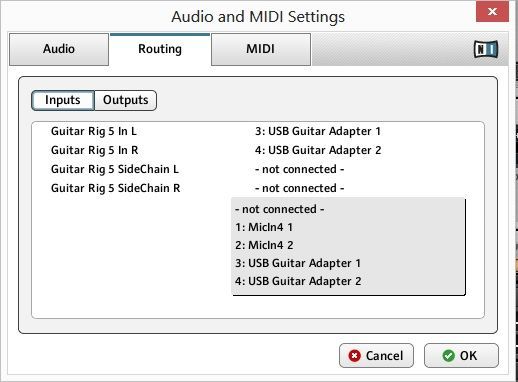This screenshot has width=518, height=382.
Task: Open SideChain L not connected dropdown
Action: 299,169
